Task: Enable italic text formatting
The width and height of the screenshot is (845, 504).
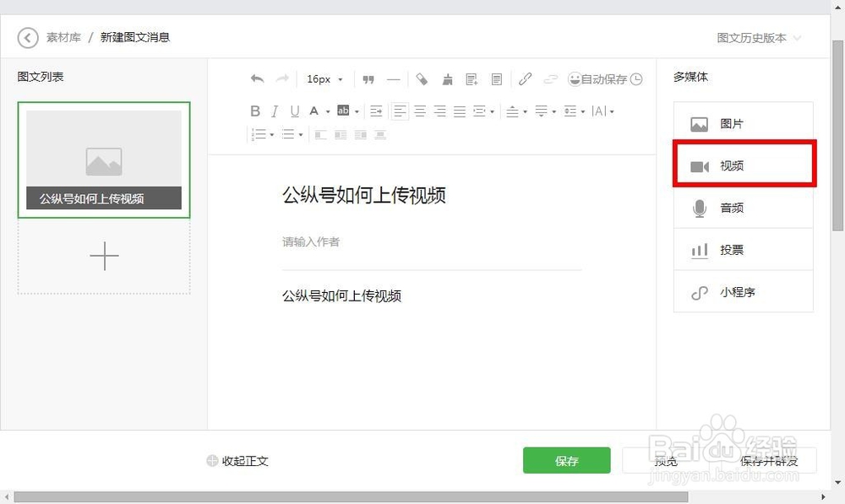Action: pyautogui.click(x=275, y=111)
